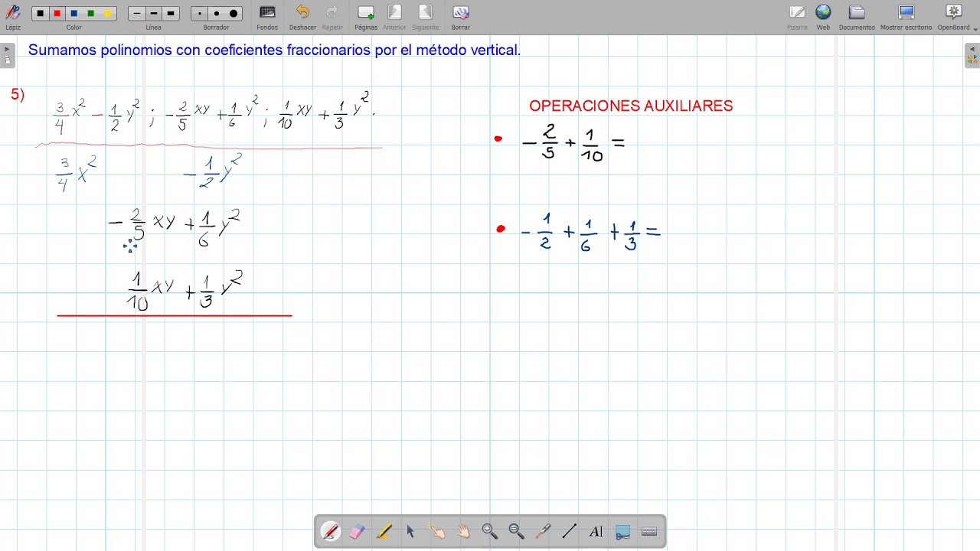Select the pen tool in bottom palette
The width and height of the screenshot is (980, 551).
(x=331, y=531)
